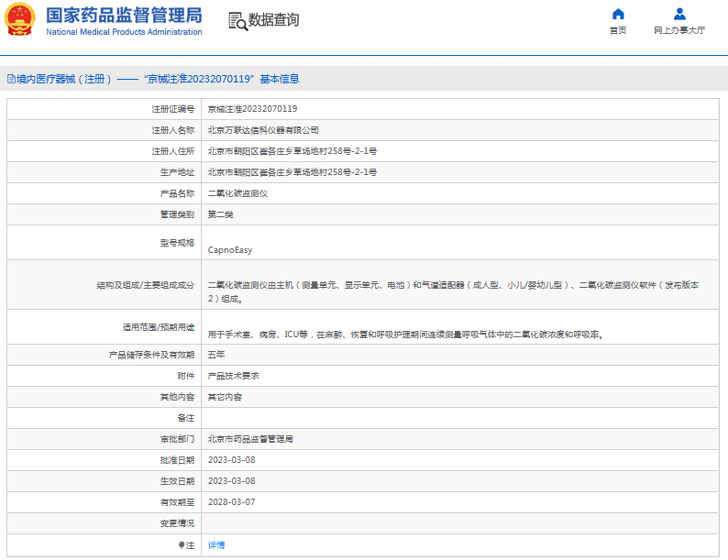The width and height of the screenshot is (728, 560).
Task: Select approval date 2023-03-08 in 批准日期 row
Action: [232, 460]
